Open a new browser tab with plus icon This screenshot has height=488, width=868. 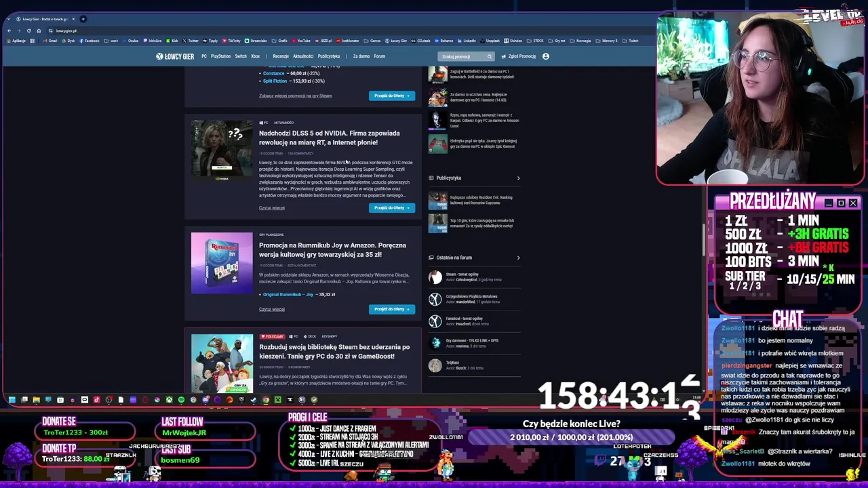(x=83, y=19)
